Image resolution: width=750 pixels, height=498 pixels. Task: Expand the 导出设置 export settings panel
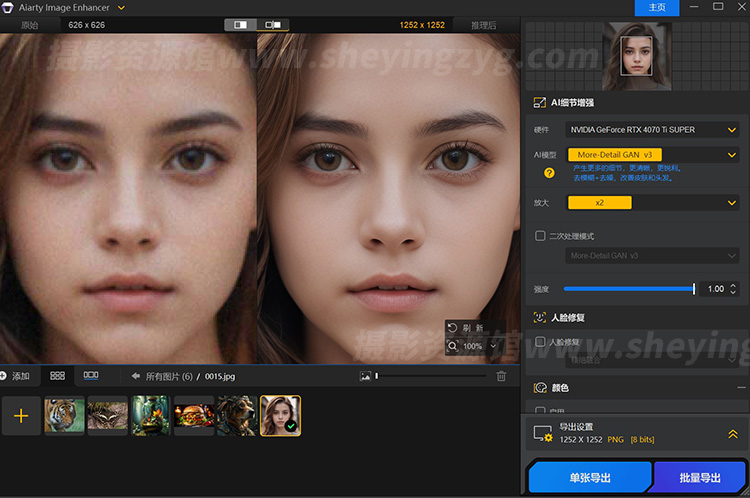pyautogui.click(x=732, y=433)
